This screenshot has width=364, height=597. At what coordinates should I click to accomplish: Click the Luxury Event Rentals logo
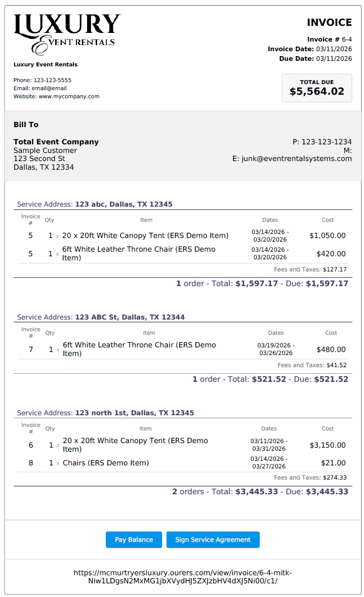coord(67,34)
